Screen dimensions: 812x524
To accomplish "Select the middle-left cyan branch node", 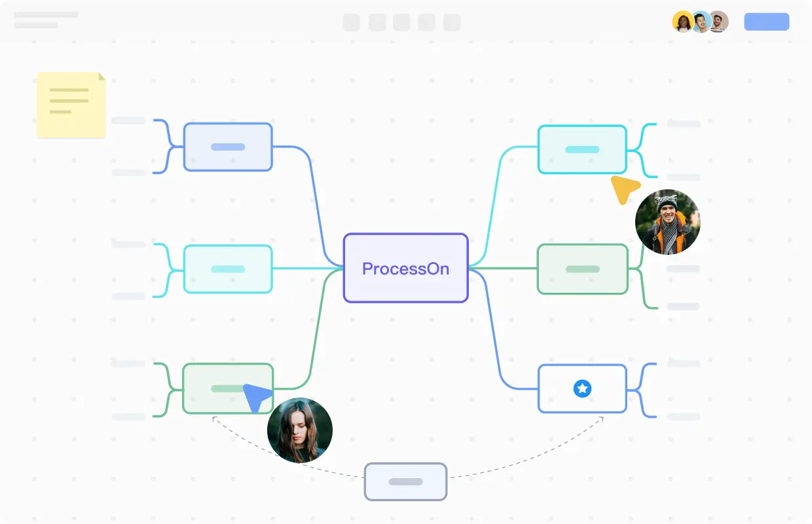I will (x=228, y=269).
